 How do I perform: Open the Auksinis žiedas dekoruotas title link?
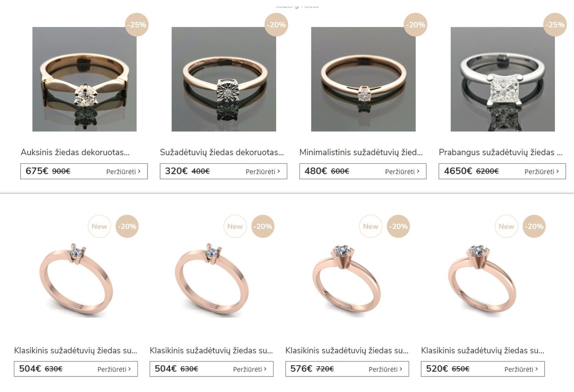[x=75, y=152]
